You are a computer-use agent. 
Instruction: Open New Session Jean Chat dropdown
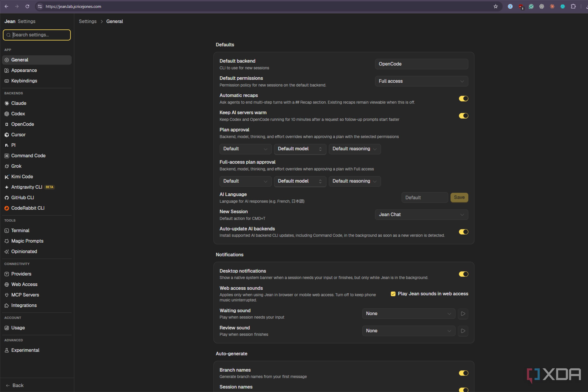[422, 214]
